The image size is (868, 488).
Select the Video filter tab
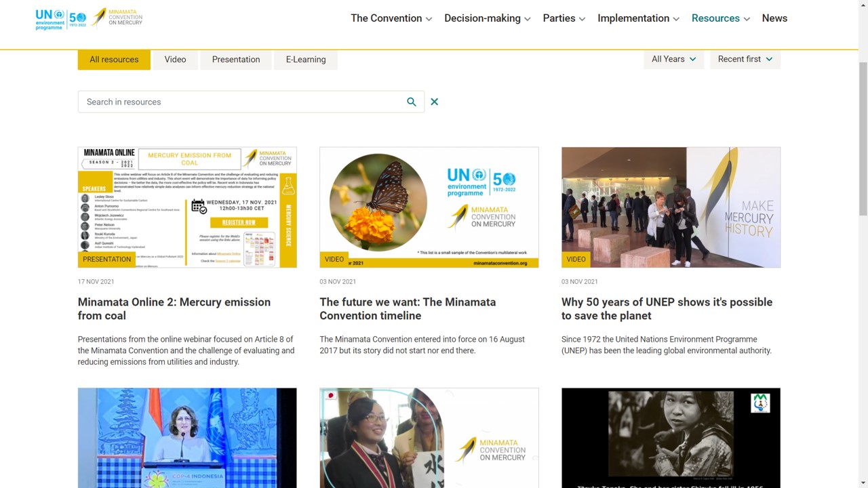pyautogui.click(x=175, y=60)
